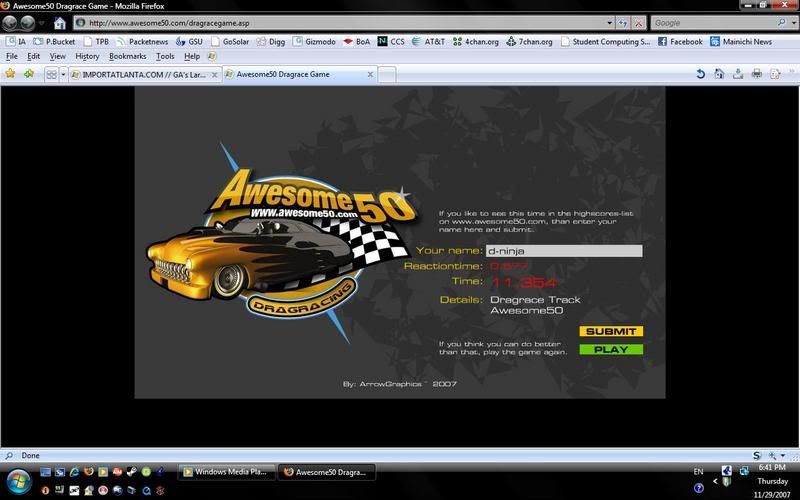Open the 4chan.org bookmark
Screen dimensions: 800x500
tap(476, 41)
